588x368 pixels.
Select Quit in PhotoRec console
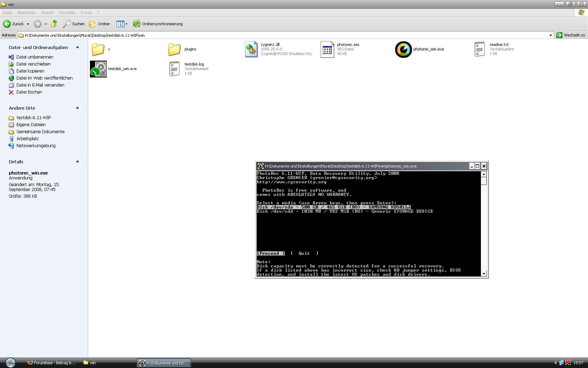tap(304, 253)
